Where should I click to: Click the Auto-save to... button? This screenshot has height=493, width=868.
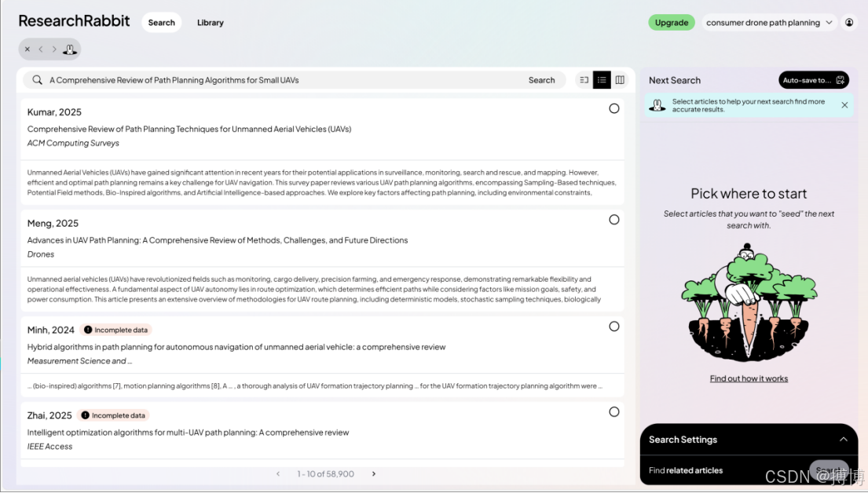pos(813,80)
